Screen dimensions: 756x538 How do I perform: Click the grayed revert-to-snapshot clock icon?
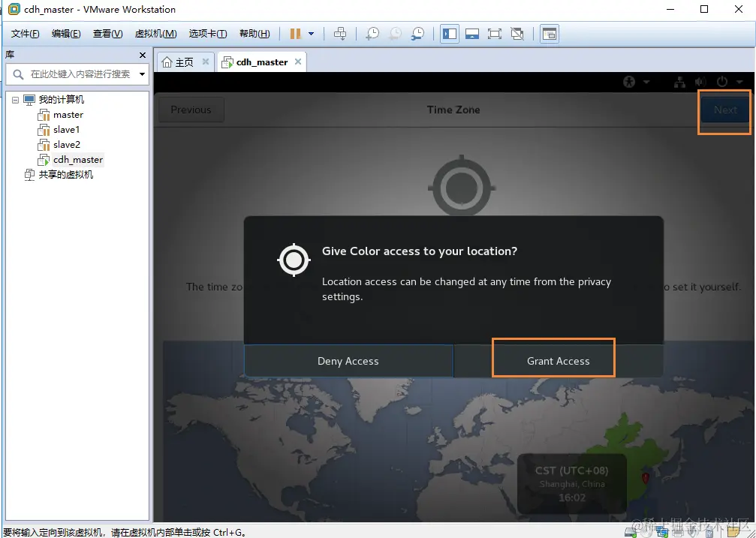pos(396,34)
